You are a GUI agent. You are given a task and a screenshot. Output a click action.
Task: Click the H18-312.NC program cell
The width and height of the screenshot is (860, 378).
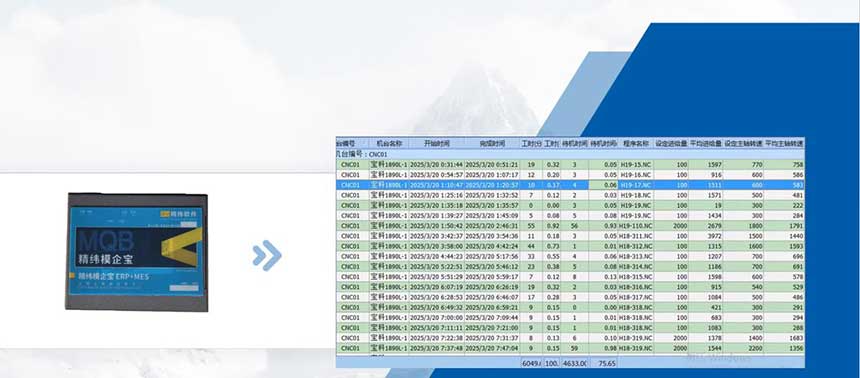636,246
